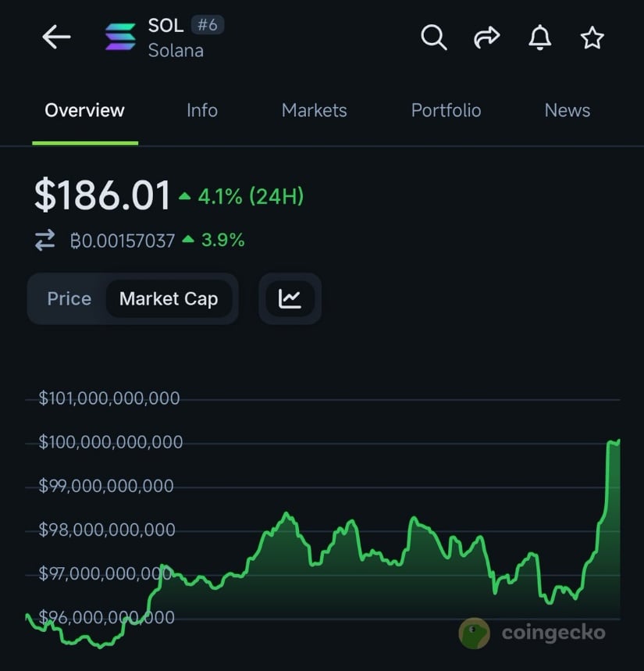This screenshot has height=671, width=644.
Task: Select the Market Cap chart toggle
Action: click(x=169, y=298)
